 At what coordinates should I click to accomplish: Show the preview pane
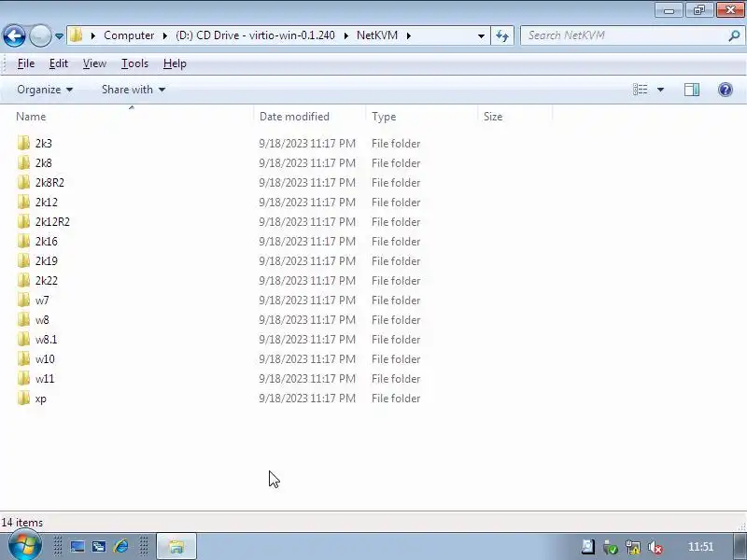point(692,90)
